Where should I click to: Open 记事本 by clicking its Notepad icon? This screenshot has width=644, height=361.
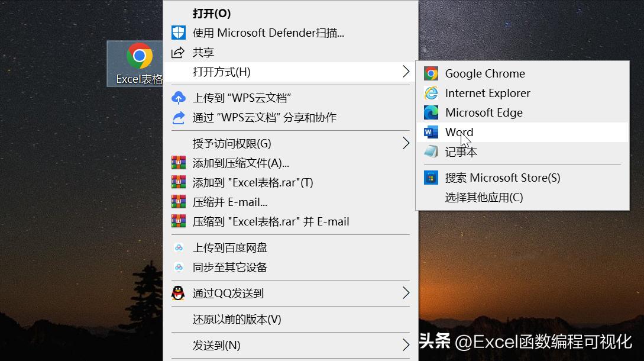coord(431,152)
